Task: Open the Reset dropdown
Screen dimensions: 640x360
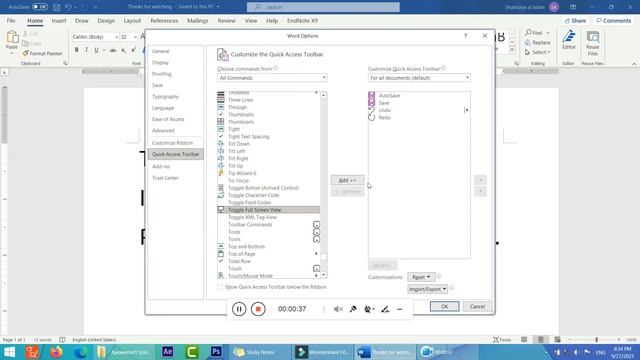Action: pyautogui.click(x=421, y=277)
